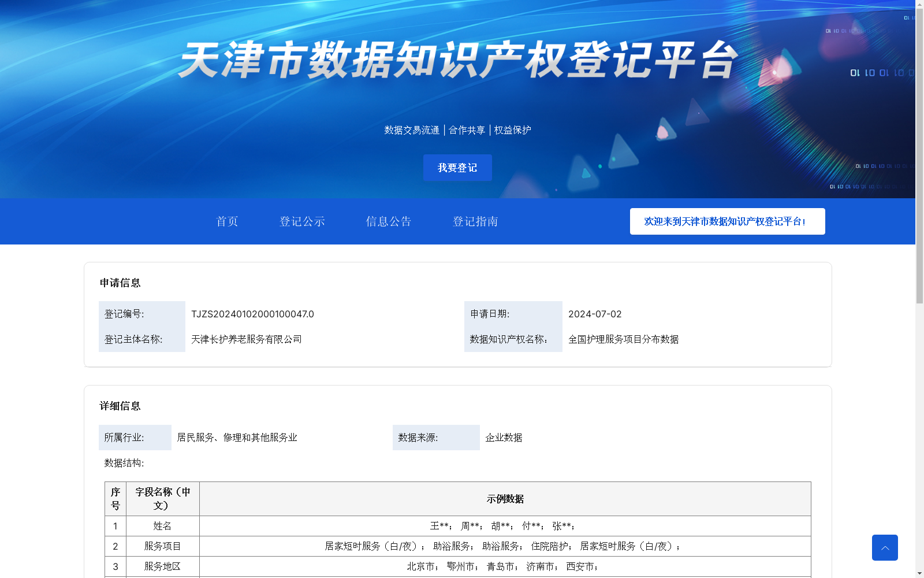Click the scrollbar down arrow

[919, 573]
